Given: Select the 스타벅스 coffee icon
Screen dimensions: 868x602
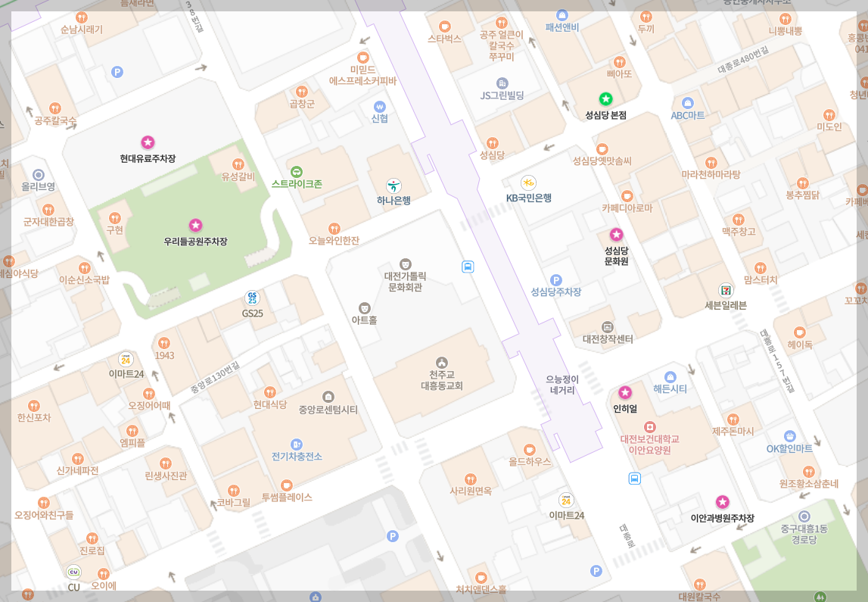Looking at the screenshot, I should click(444, 27).
